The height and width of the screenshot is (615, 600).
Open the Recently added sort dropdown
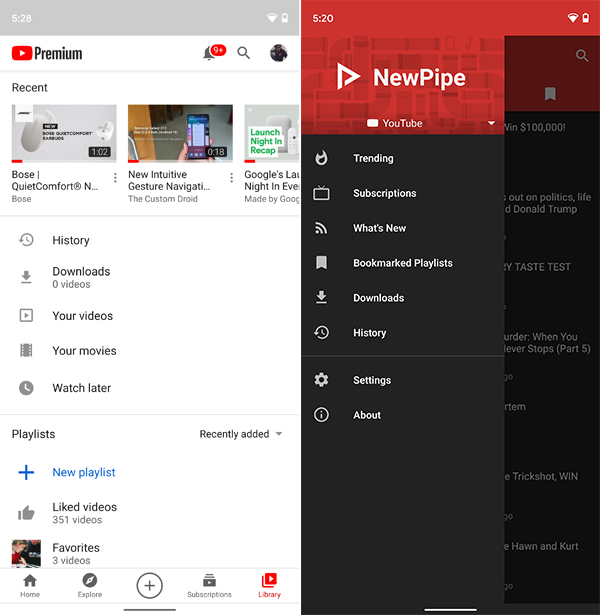(x=241, y=434)
